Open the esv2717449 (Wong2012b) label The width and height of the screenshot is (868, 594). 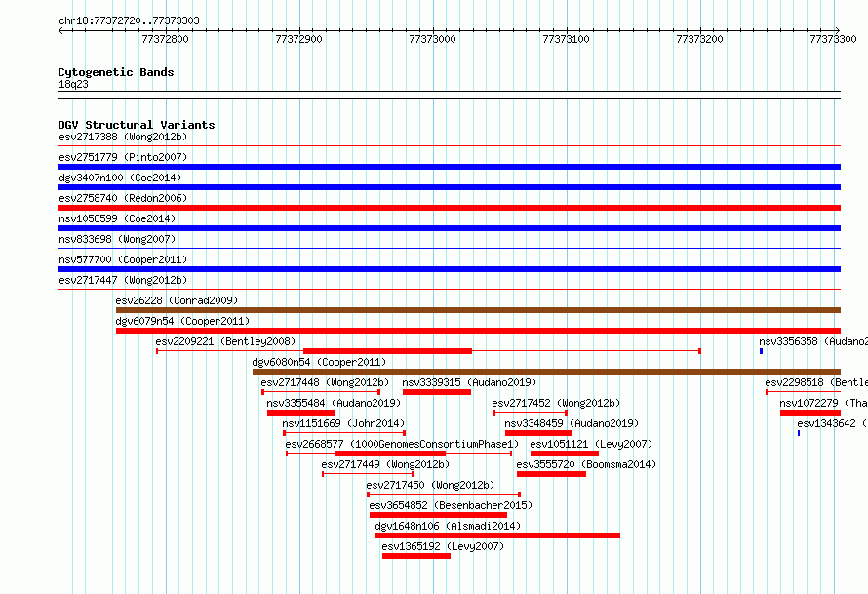(x=386, y=464)
